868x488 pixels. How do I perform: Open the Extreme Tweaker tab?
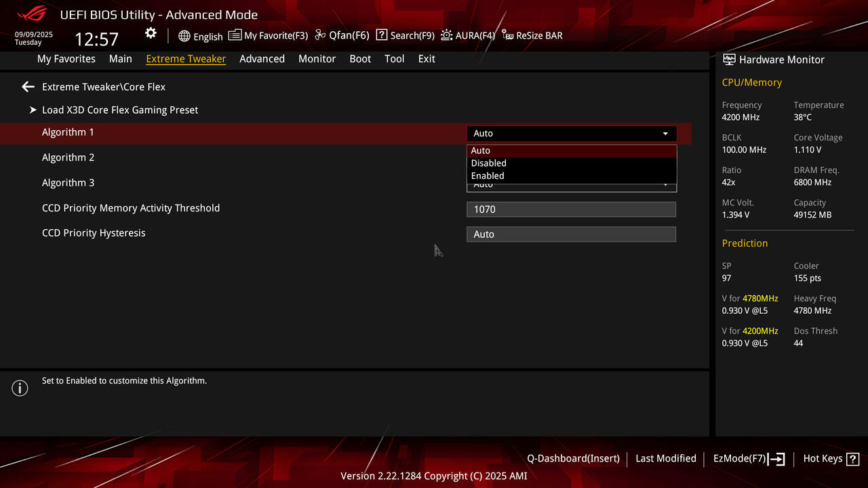[186, 59]
